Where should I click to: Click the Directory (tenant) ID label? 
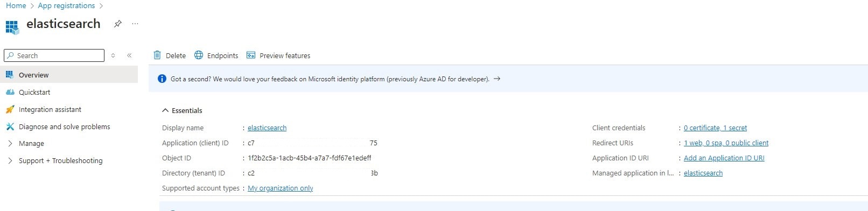[193, 173]
